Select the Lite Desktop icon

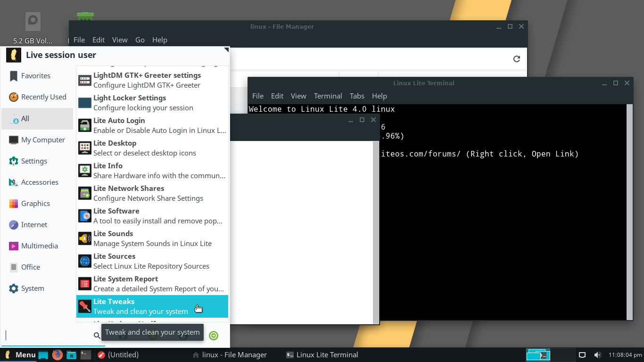point(84,148)
